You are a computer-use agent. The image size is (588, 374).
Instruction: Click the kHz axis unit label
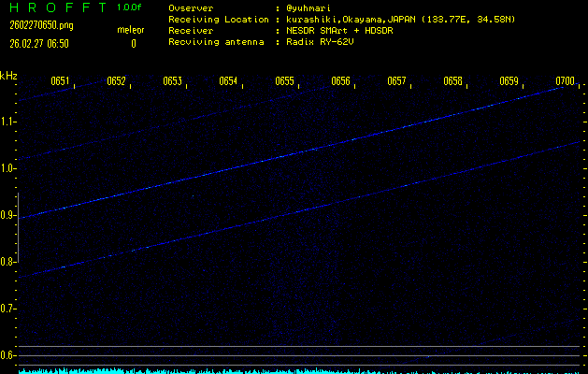pos(8,75)
